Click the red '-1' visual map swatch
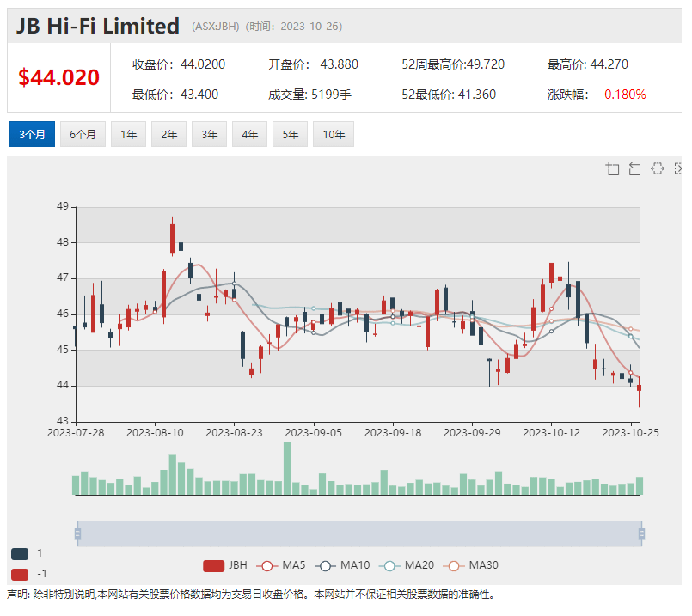692x616 pixels. tap(20, 574)
